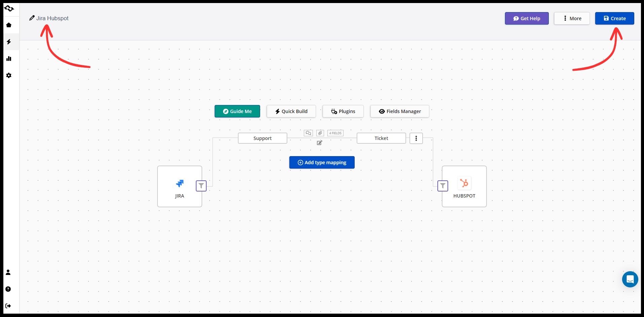Toggle the attachments paperclip icon
This screenshot has height=317, width=644.
coord(320,133)
